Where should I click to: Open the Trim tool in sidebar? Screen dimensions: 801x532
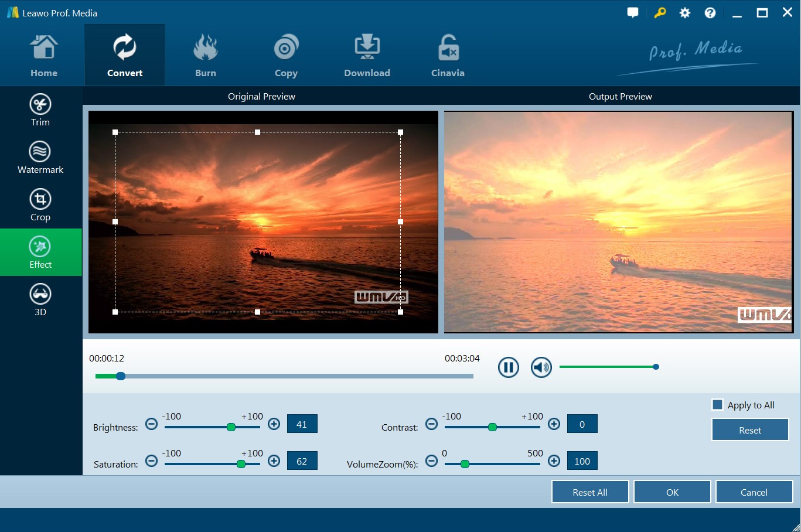[40, 110]
